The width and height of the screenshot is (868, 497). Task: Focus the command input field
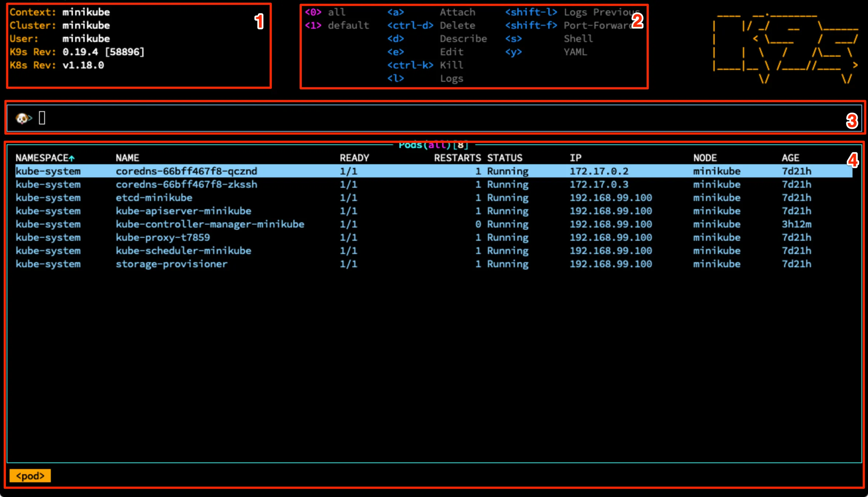tap(434, 118)
